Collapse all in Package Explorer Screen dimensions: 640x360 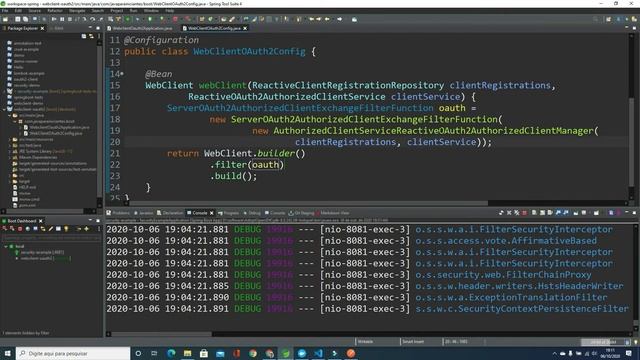(84, 36)
